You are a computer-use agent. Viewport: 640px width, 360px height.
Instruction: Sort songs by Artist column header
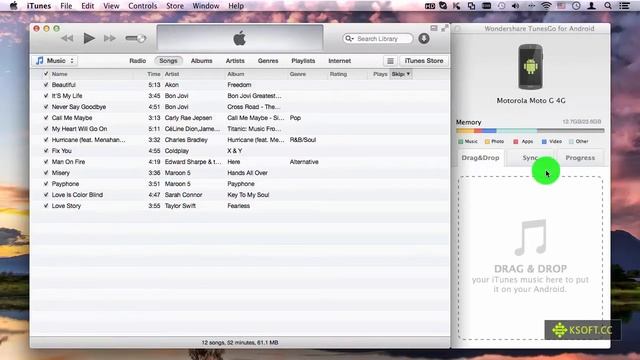click(x=172, y=74)
